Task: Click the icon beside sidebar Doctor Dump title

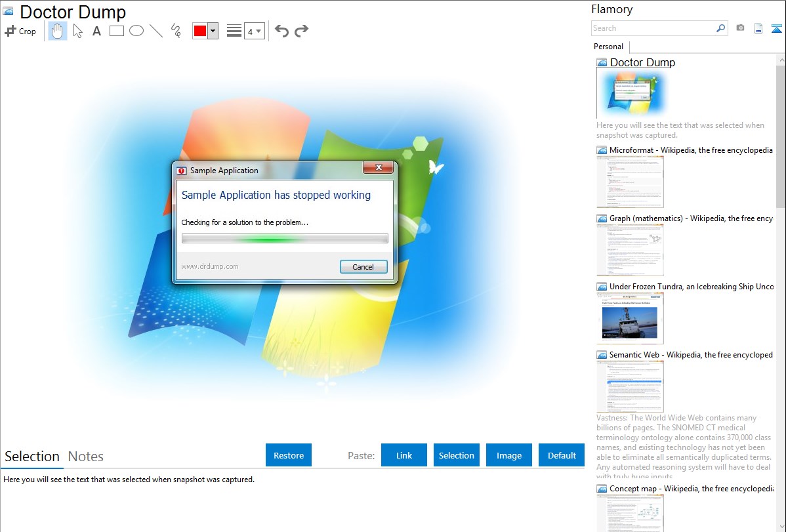Action: coord(602,63)
